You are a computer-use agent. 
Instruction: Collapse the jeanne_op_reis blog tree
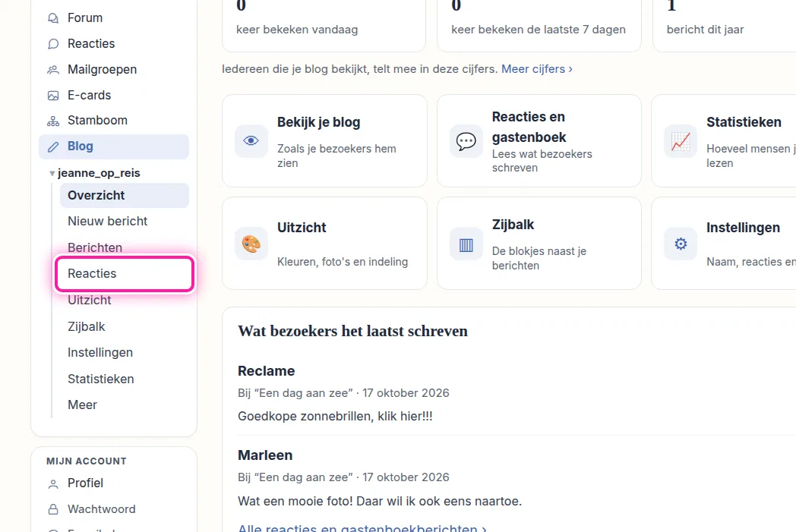click(x=52, y=174)
